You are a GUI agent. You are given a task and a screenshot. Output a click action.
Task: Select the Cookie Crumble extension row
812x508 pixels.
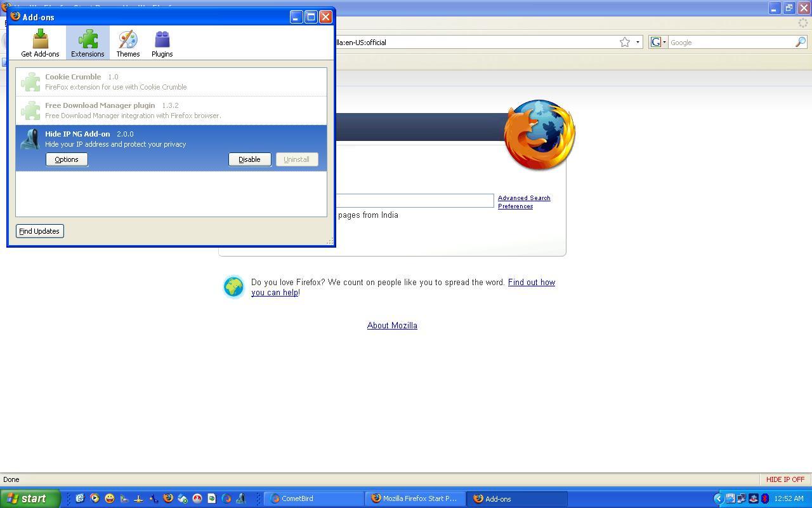[x=171, y=82]
